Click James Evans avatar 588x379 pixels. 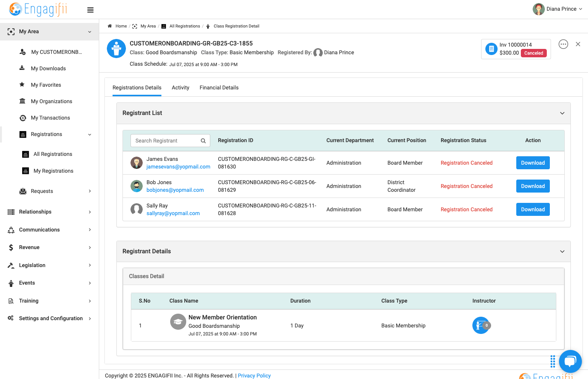point(137,163)
